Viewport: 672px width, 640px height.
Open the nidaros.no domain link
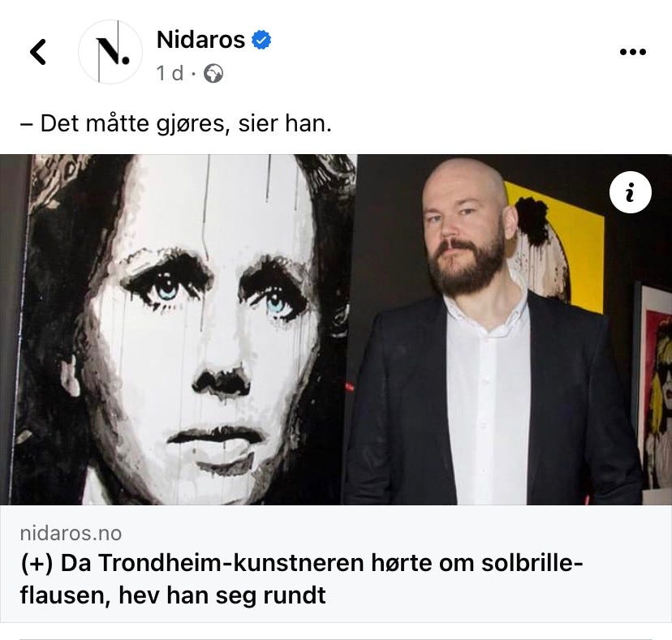coord(71,534)
